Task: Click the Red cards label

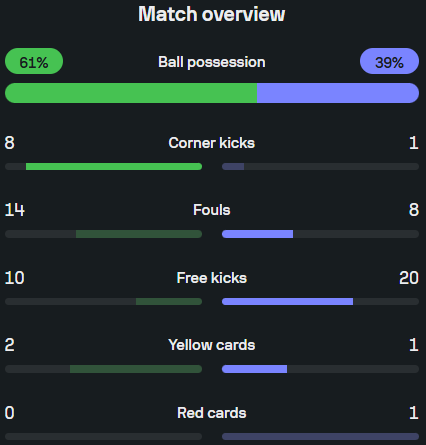Action: pyautogui.click(x=212, y=413)
